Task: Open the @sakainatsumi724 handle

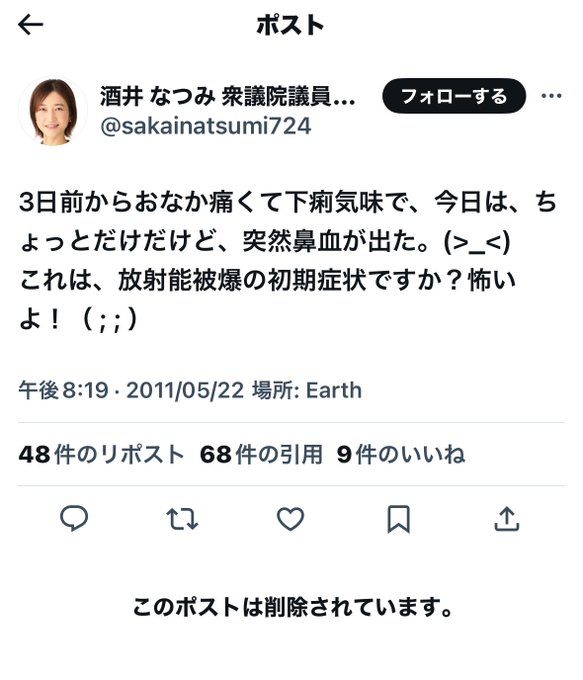Action: [206, 126]
